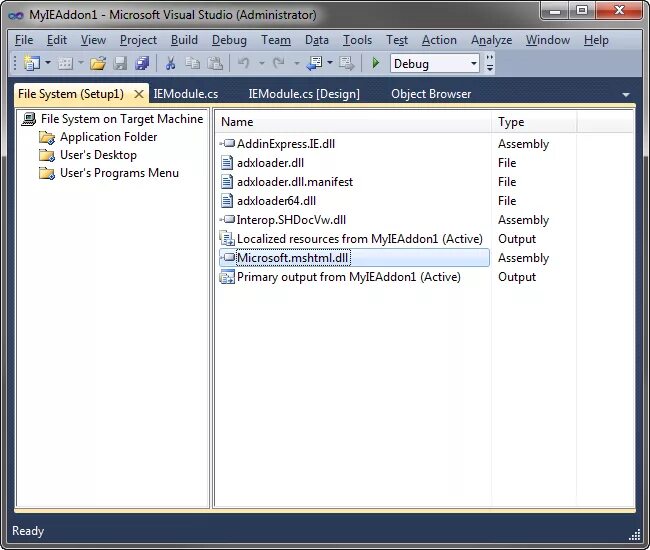Open the Redo history dropdown arrow
This screenshot has width=650, height=550.
(x=296, y=63)
